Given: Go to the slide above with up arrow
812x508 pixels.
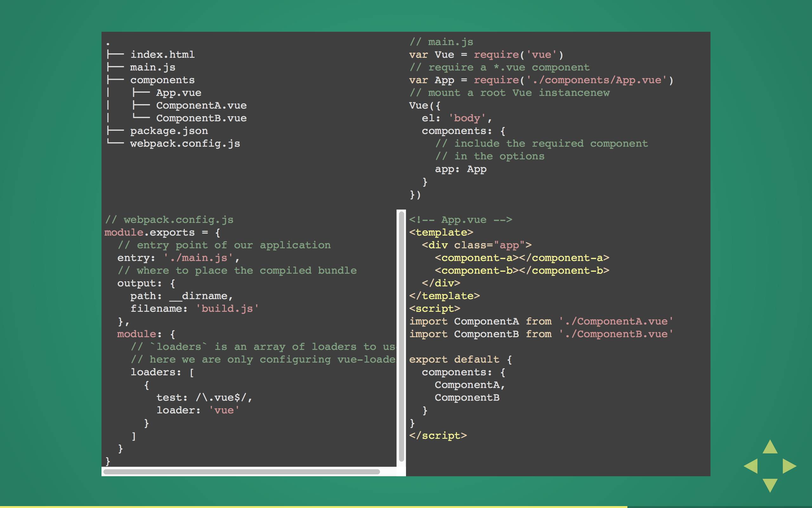Looking at the screenshot, I should click(x=770, y=447).
